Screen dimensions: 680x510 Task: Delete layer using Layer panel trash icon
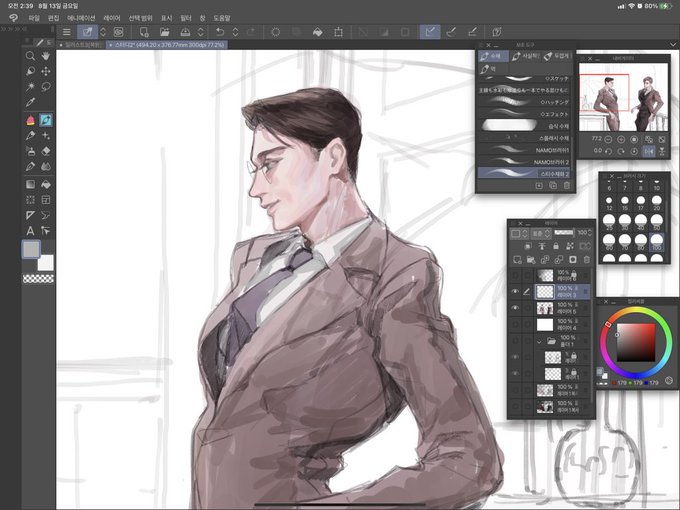586,260
